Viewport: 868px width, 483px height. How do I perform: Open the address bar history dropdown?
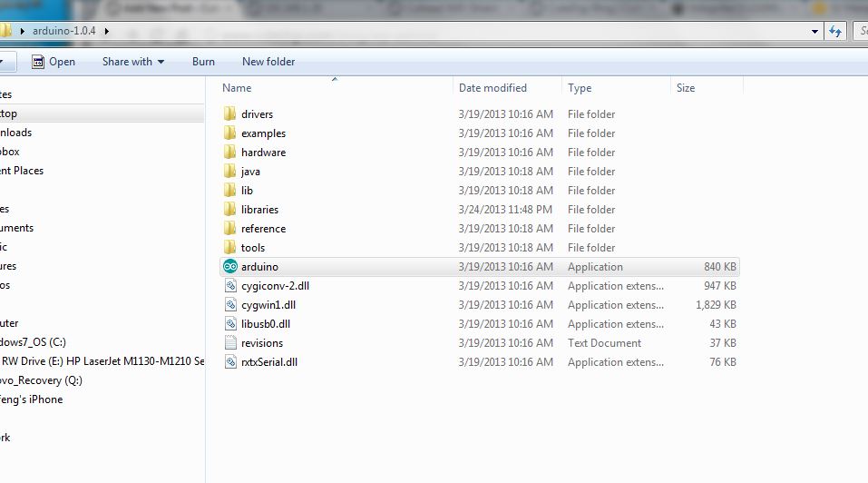814,32
